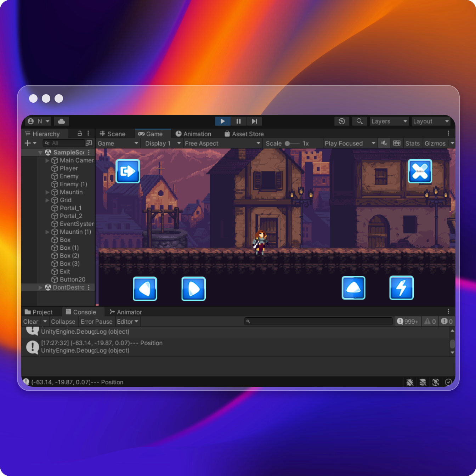Image resolution: width=476 pixels, height=476 pixels.
Task: Select the Enemy (1) object
Action: [x=69, y=184]
